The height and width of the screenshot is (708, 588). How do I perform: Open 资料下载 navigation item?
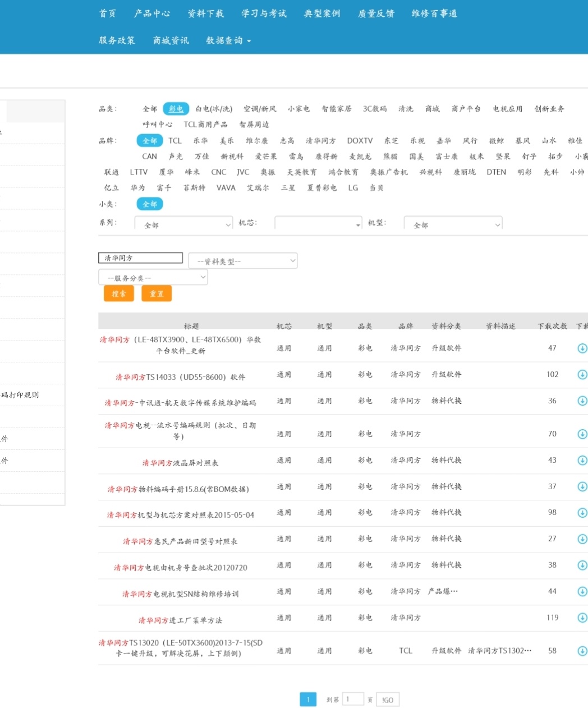tap(205, 13)
